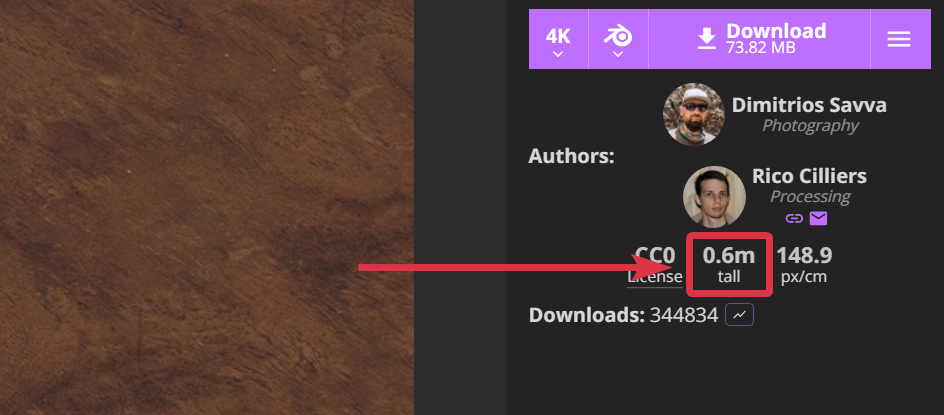Screen dimensions: 944x415
Task: Open the hamburger menu in download bar
Action: (x=899, y=39)
